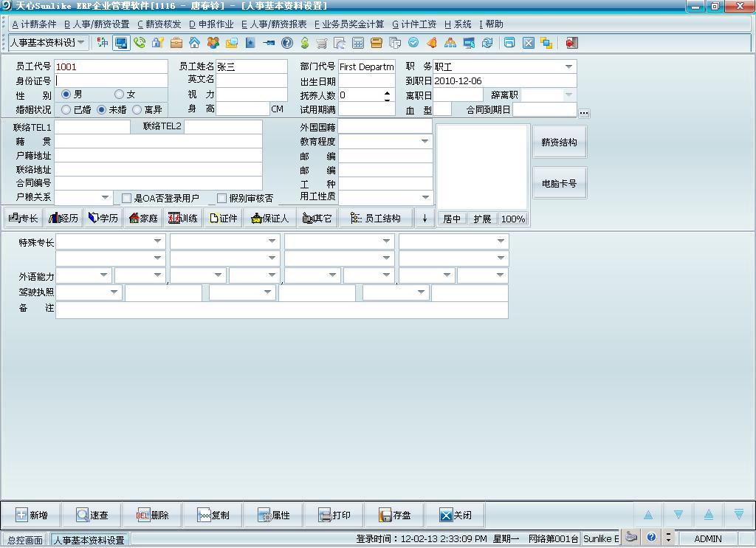The height and width of the screenshot is (548, 756).
Task: Select the 男 gender radio button
Action: [x=66, y=94]
